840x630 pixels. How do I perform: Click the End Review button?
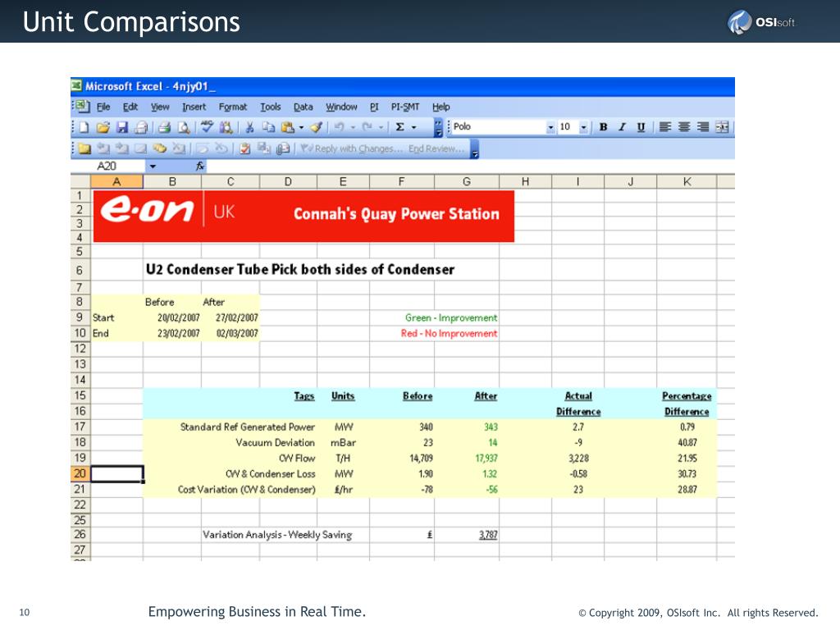(436, 148)
